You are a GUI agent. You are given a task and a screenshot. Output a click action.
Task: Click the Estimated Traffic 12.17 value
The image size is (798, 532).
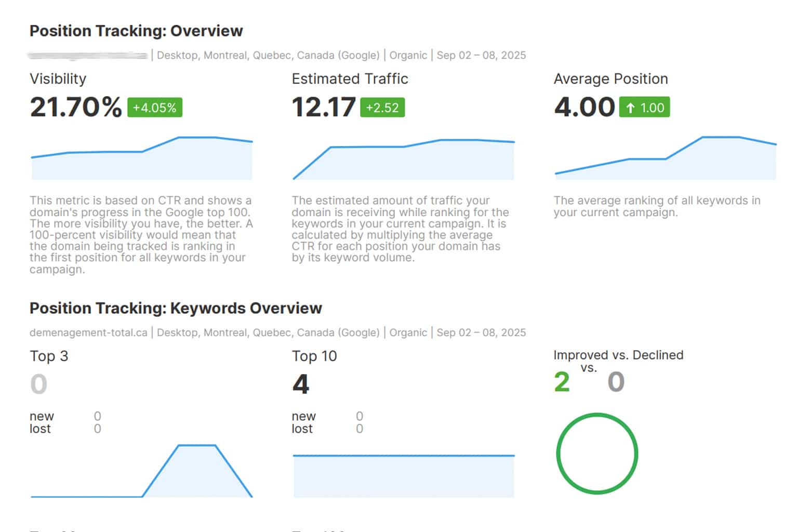click(324, 107)
